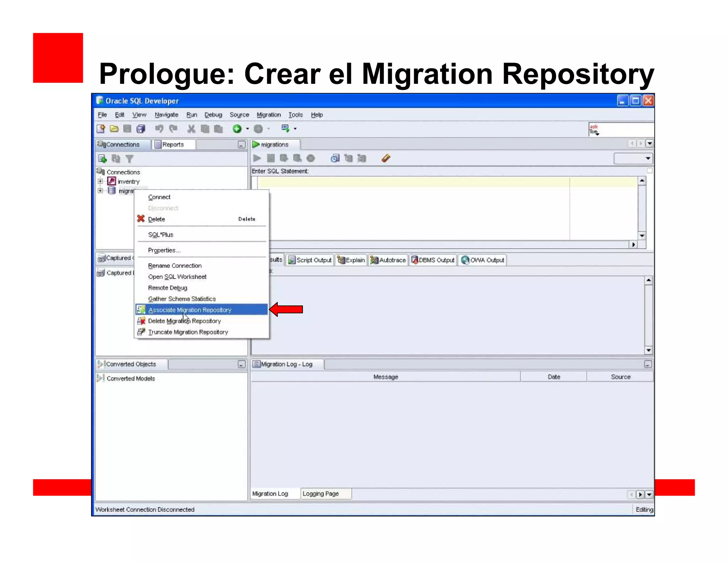Choose Gather Schema Statistics
The width and height of the screenshot is (728, 562).
click(202, 299)
